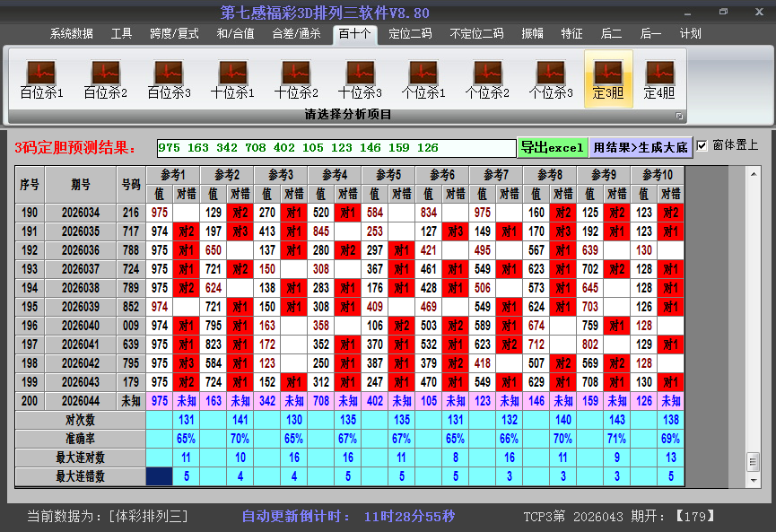Expand the ribbon group dialog launcher
The width and height of the screenshot is (776, 532).
679,116
